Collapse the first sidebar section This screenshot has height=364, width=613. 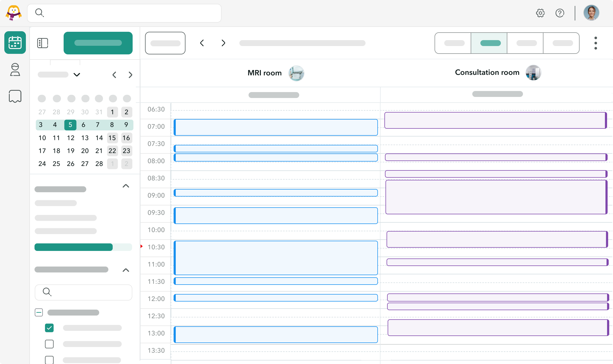[x=125, y=186]
